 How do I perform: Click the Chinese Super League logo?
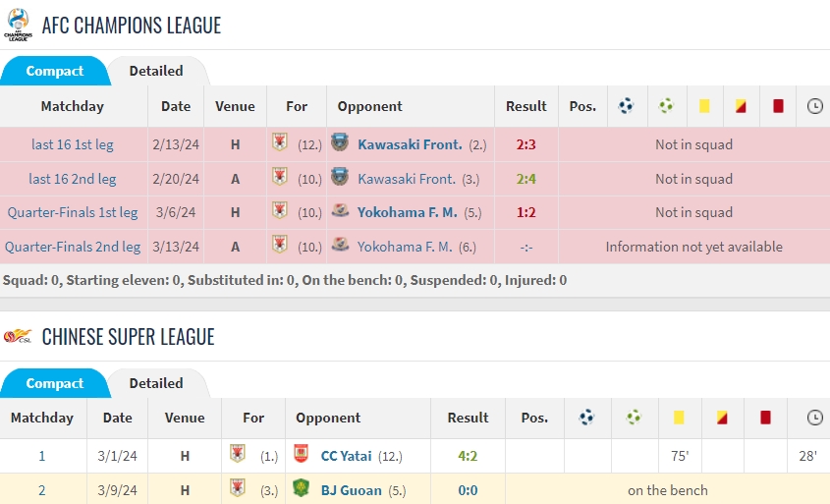pyautogui.click(x=18, y=337)
